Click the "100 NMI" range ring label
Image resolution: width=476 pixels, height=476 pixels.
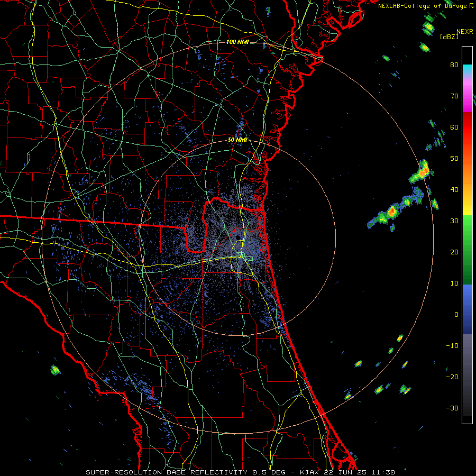tap(237, 42)
